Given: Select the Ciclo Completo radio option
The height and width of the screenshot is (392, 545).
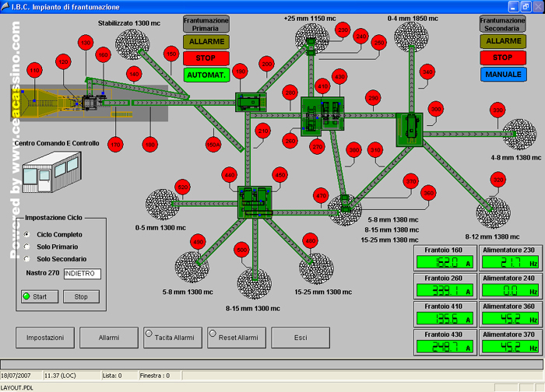Looking at the screenshot, I should [26, 234].
